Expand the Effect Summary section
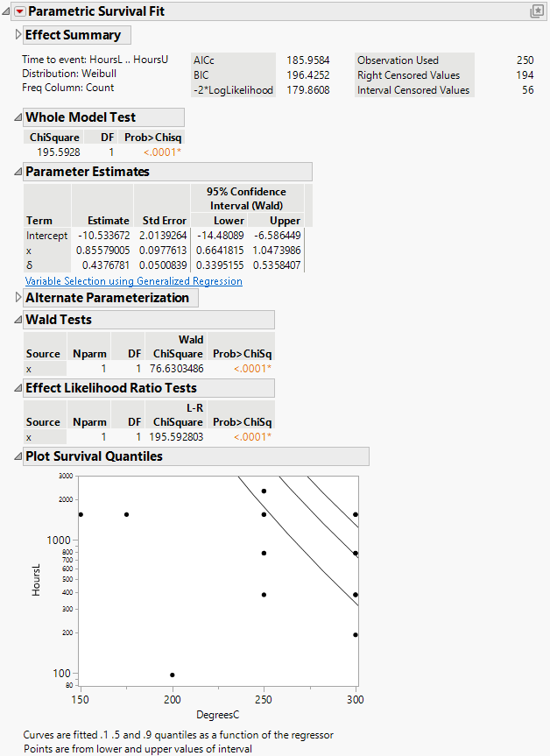The width and height of the screenshot is (550, 756). coord(18,35)
